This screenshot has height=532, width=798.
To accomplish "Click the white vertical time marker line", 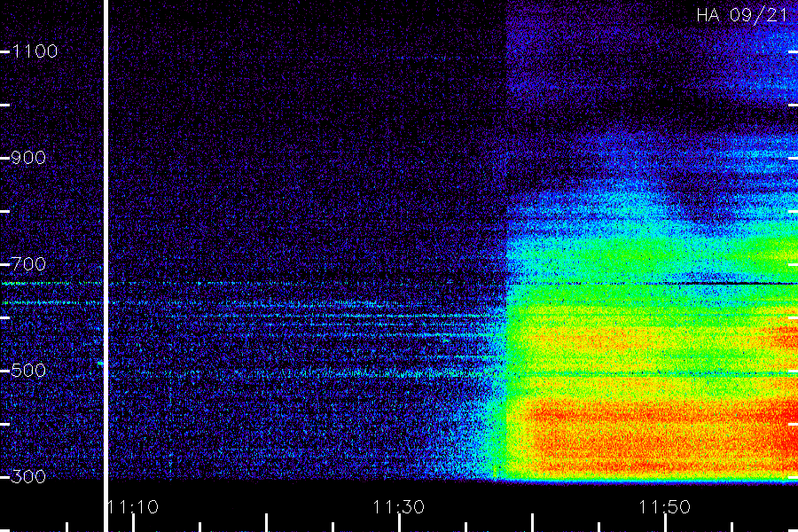I will (106, 266).
